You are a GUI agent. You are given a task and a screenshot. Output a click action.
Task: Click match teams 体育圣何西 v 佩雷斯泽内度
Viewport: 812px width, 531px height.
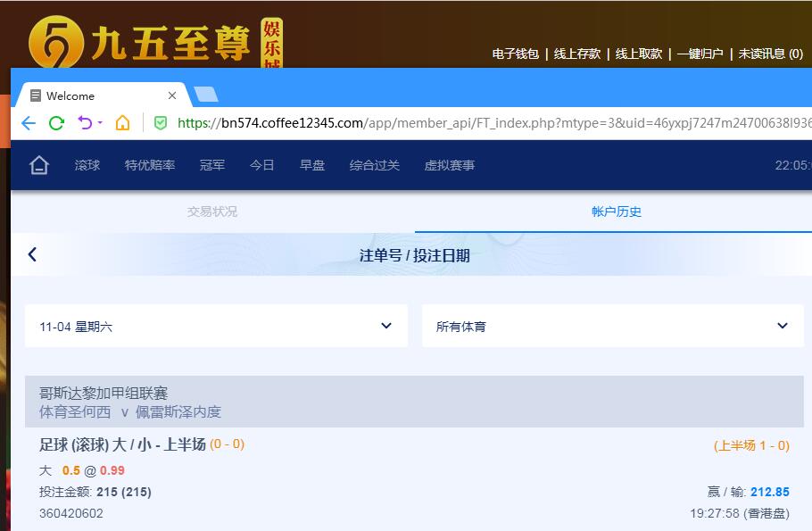tap(130, 411)
